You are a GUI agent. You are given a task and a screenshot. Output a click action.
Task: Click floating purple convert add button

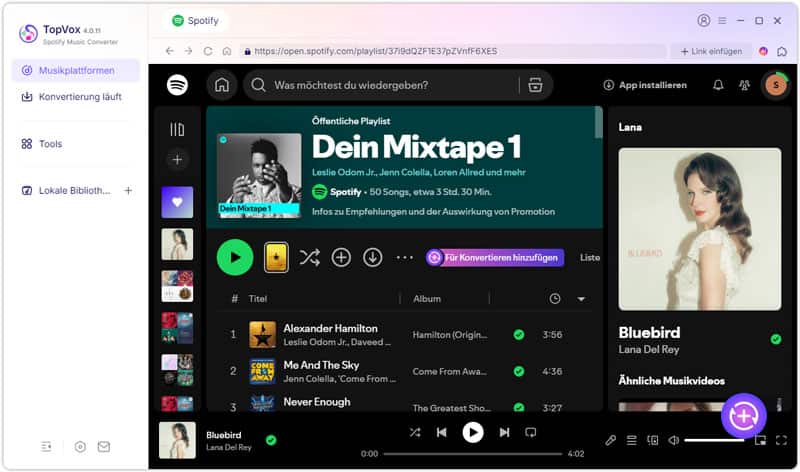coord(743,416)
